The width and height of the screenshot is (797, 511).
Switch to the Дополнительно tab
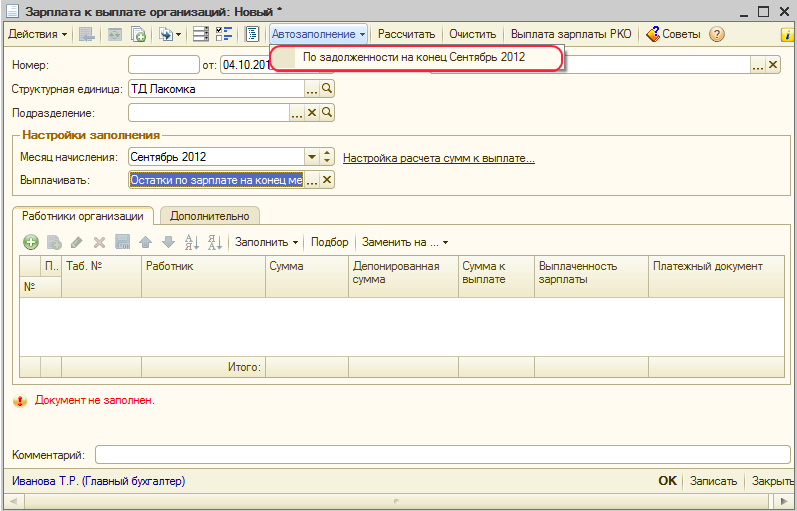click(209, 215)
